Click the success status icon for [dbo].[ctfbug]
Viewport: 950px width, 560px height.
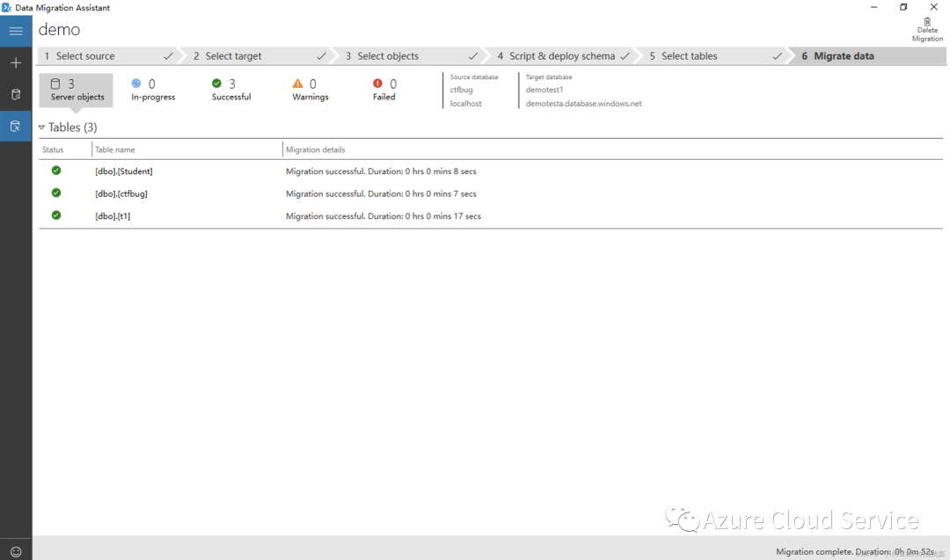[x=56, y=193]
